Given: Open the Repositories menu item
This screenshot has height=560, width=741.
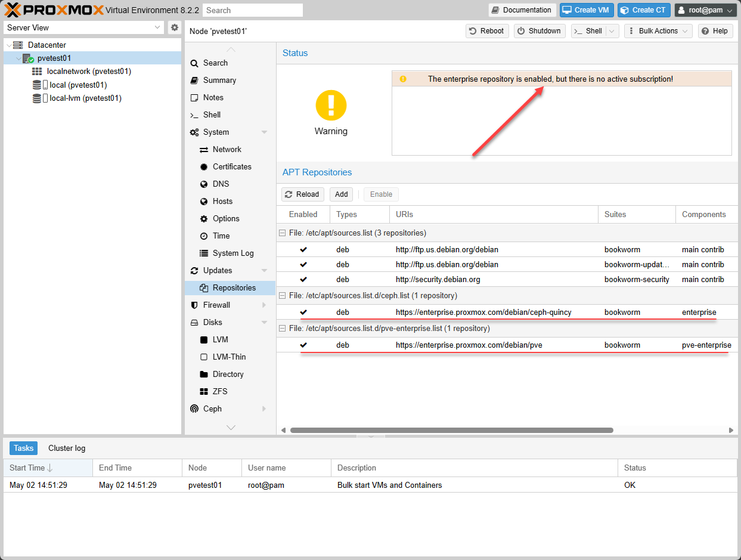Looking at the screenshot, I should [230, 288].
